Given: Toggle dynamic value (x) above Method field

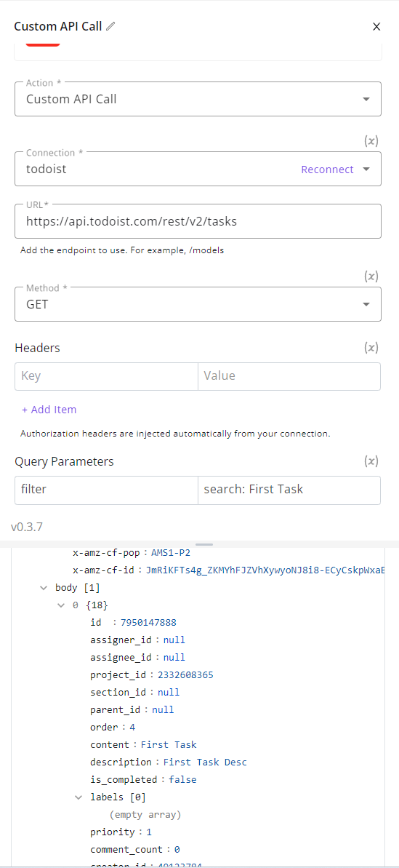Looking at the screenshot, I should pos(371,276).
